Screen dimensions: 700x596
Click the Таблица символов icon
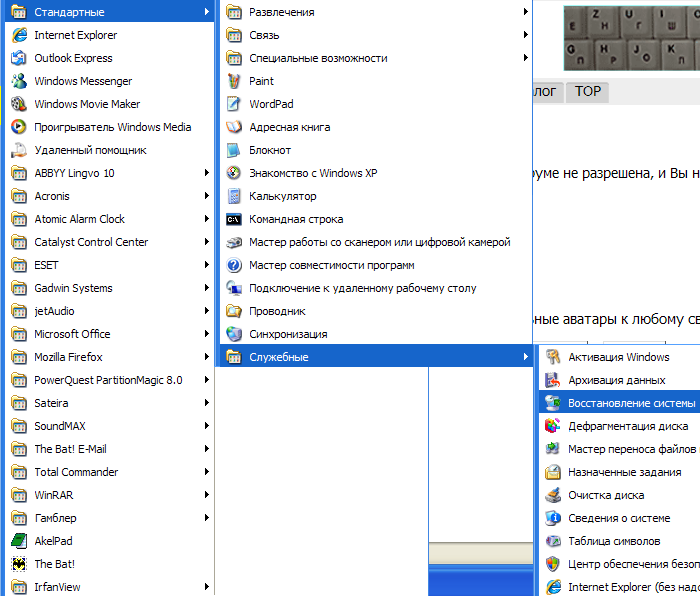pyautogui.click(x=553, y=541)
